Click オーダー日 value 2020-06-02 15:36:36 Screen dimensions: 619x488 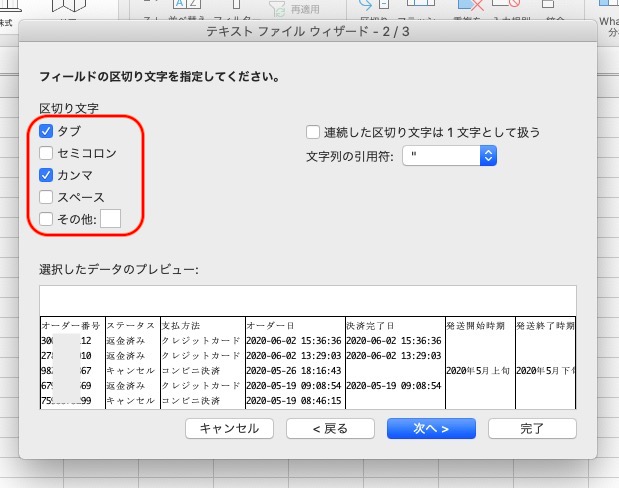[294, 341]
